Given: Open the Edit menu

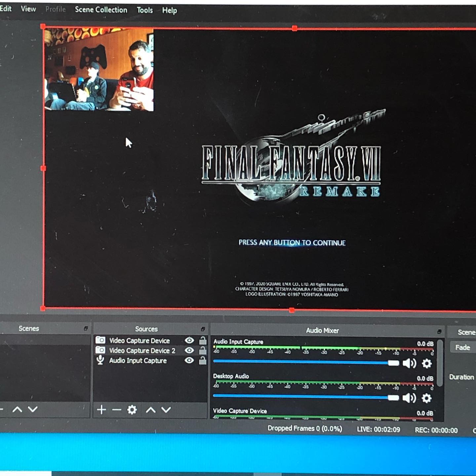Looking at the screenshot, I should coord(5,8).
